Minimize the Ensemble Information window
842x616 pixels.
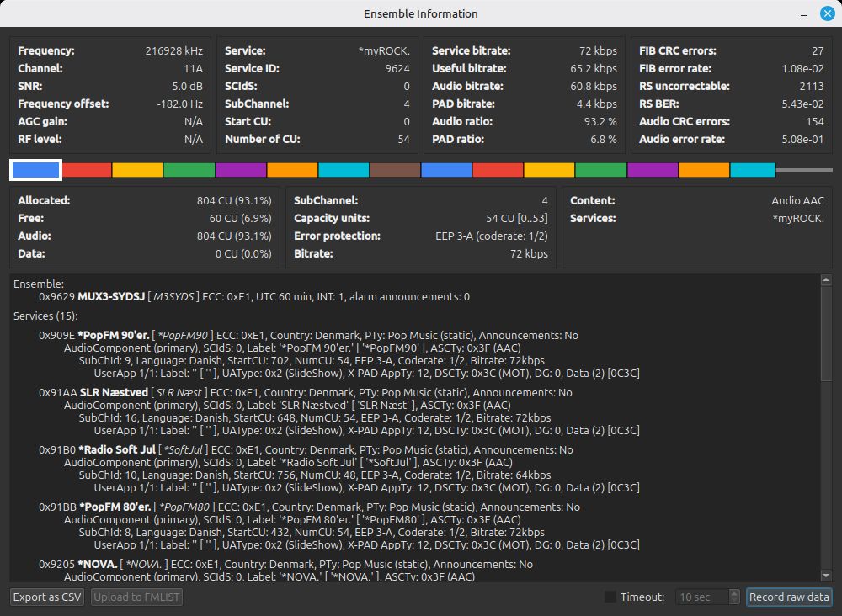point(806,13)
